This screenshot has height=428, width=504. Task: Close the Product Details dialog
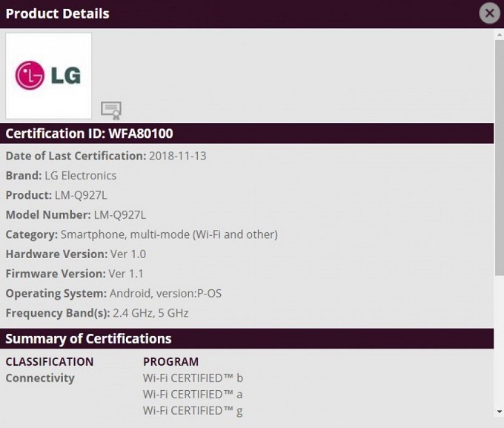[x=488, y=13]
